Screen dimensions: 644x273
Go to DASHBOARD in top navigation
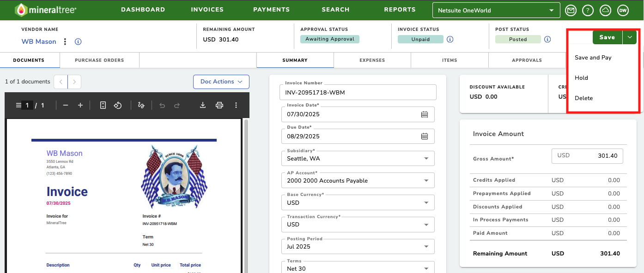click(x=143, y=10)
